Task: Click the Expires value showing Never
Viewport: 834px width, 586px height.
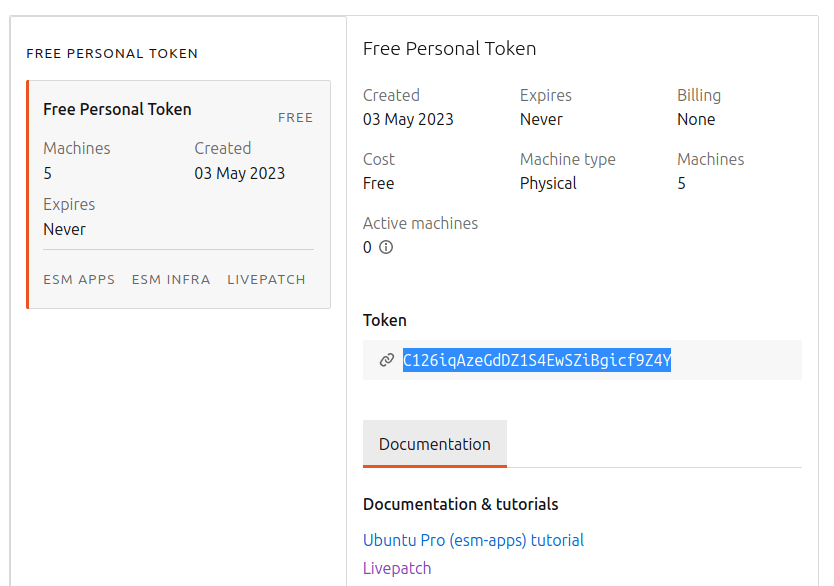Action: (538, 119)
